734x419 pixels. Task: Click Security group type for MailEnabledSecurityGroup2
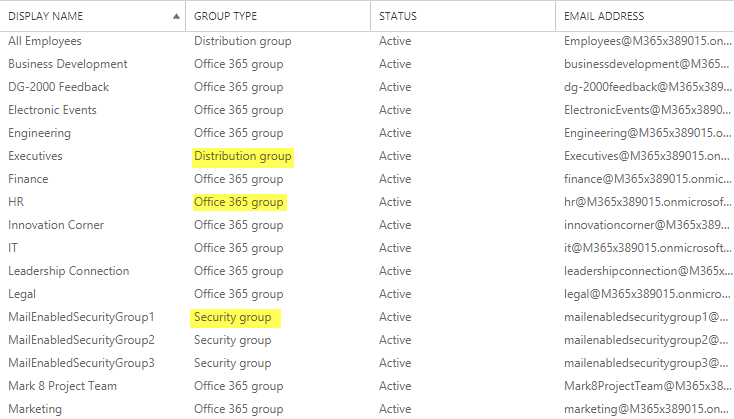click(233, 340)
